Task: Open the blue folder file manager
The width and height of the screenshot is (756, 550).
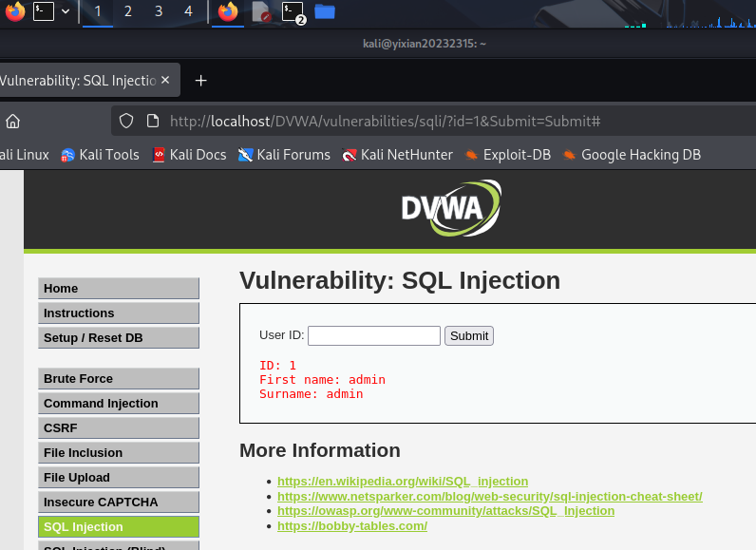Action: point(325,11)
